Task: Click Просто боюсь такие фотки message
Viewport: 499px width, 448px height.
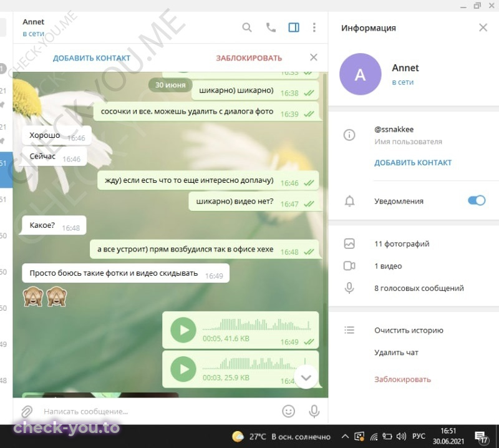Action: click(126, 273)
